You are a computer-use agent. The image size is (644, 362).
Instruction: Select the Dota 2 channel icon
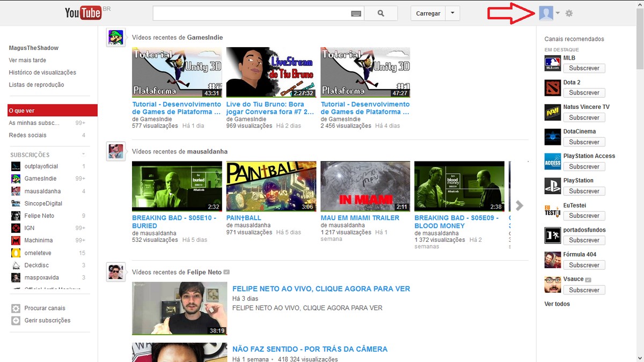553,87
